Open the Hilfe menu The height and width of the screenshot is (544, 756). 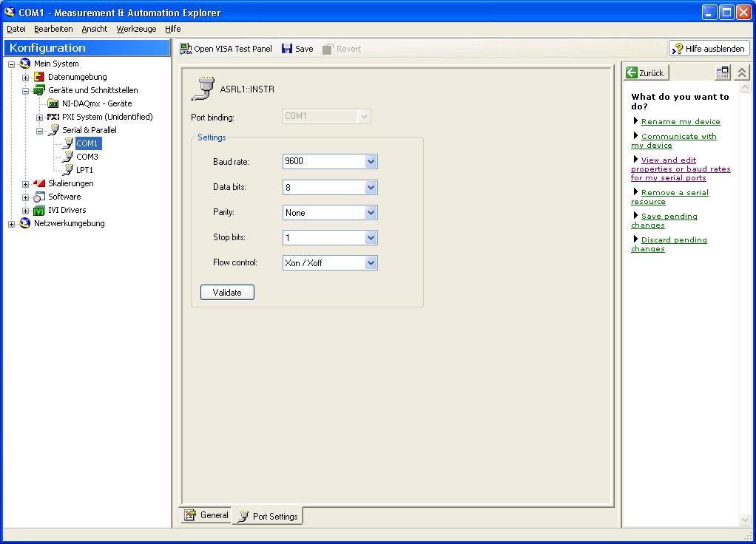[x=172, y=29]
